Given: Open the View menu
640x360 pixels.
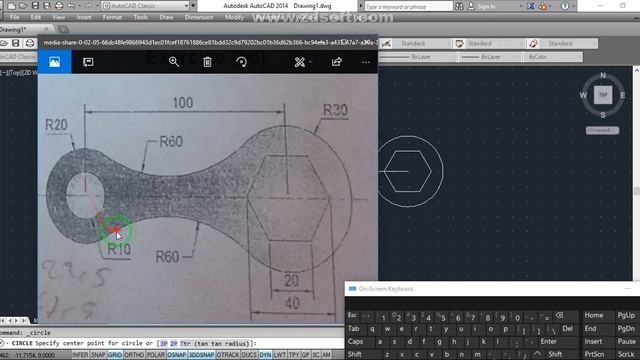Looking at the screenshot, I should click(58, 18).
